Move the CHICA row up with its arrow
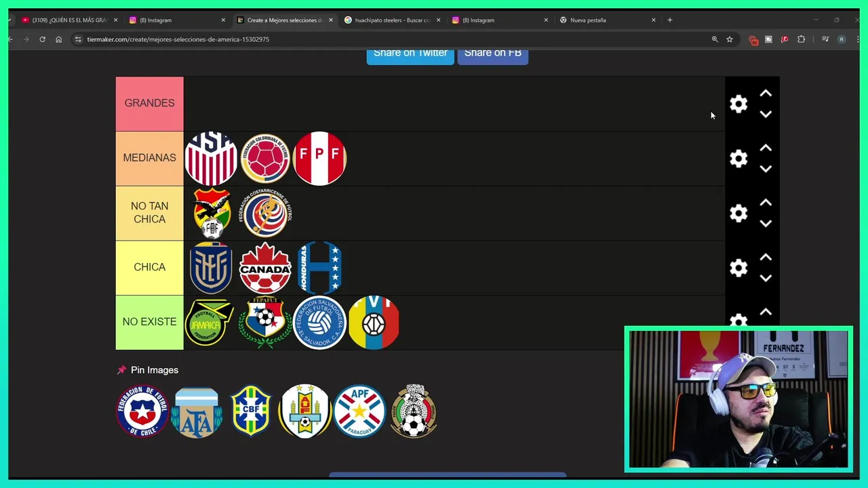Viewport: 868px width, 488px height. [766, 258]
